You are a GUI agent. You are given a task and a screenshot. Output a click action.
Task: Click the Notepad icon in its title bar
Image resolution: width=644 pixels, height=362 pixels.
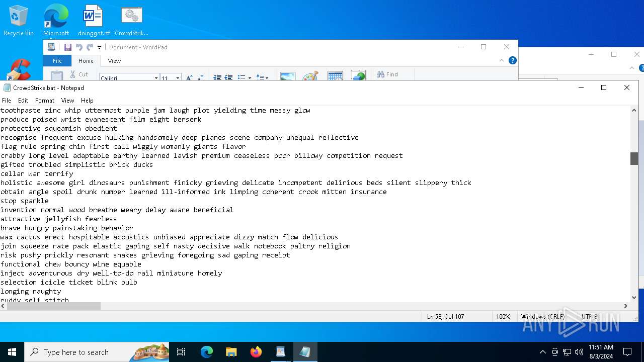pos(7,87)
